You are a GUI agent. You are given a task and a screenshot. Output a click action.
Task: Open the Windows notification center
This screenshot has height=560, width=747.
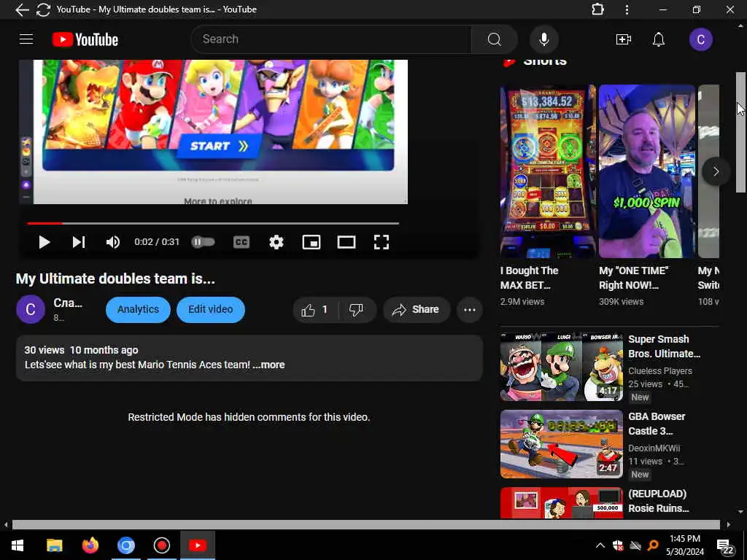(725, 546)
